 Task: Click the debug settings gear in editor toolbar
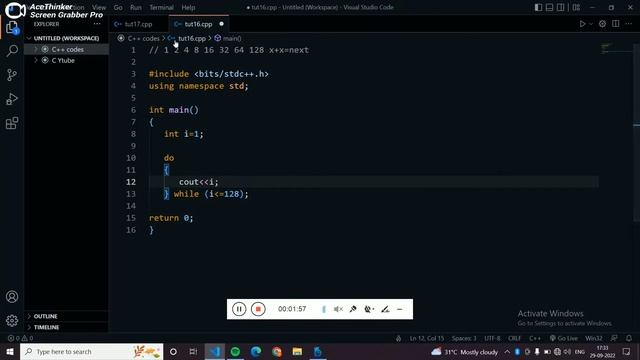602,24
